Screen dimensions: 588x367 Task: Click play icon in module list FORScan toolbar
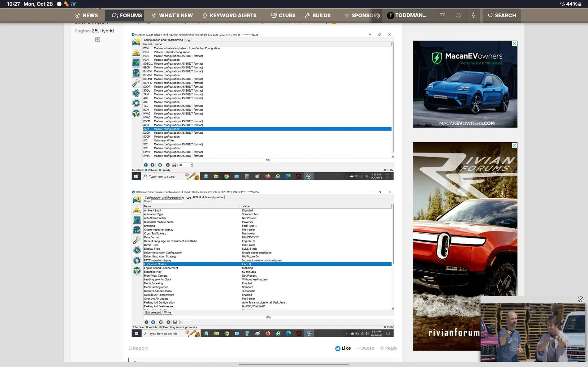point(145,165)
